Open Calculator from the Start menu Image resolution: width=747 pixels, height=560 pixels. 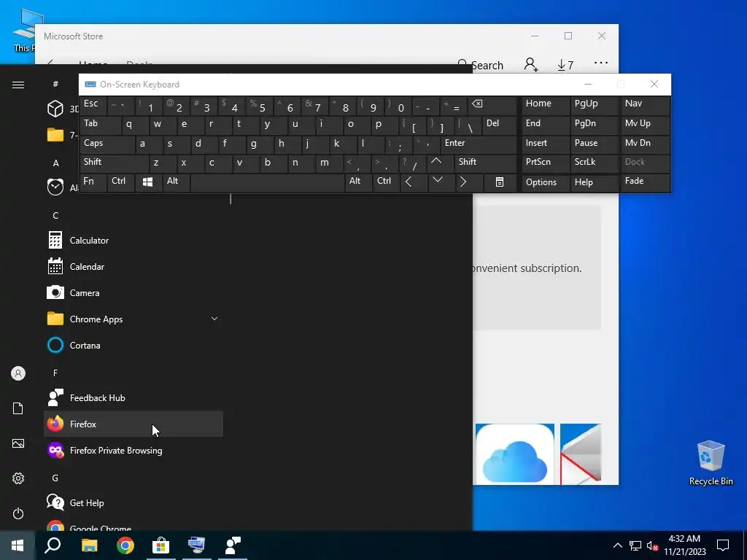pyautogui.click(x=133, y=241)
